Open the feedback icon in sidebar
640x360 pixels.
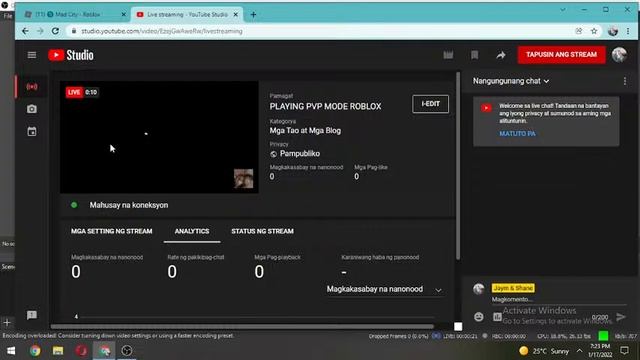32,315
